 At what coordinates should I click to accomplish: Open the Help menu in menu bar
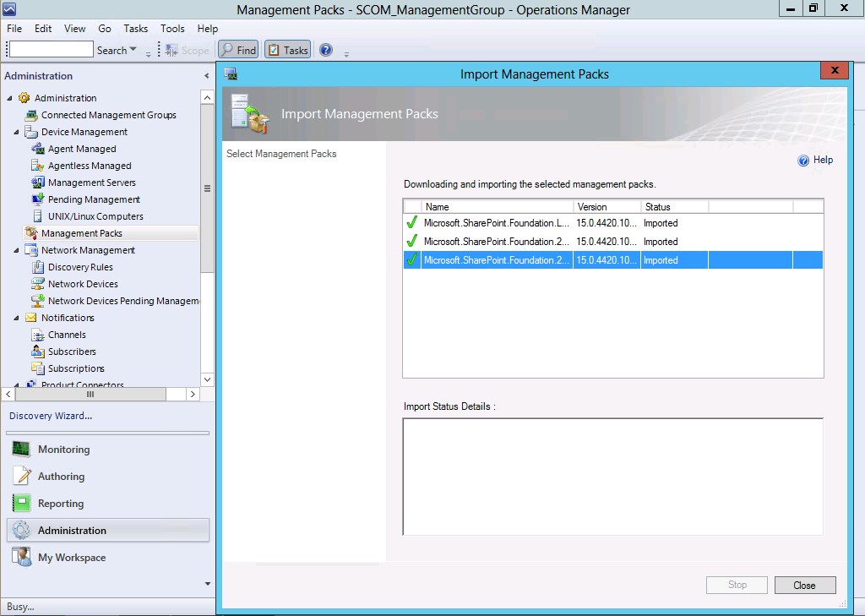(x=208, y=29)
